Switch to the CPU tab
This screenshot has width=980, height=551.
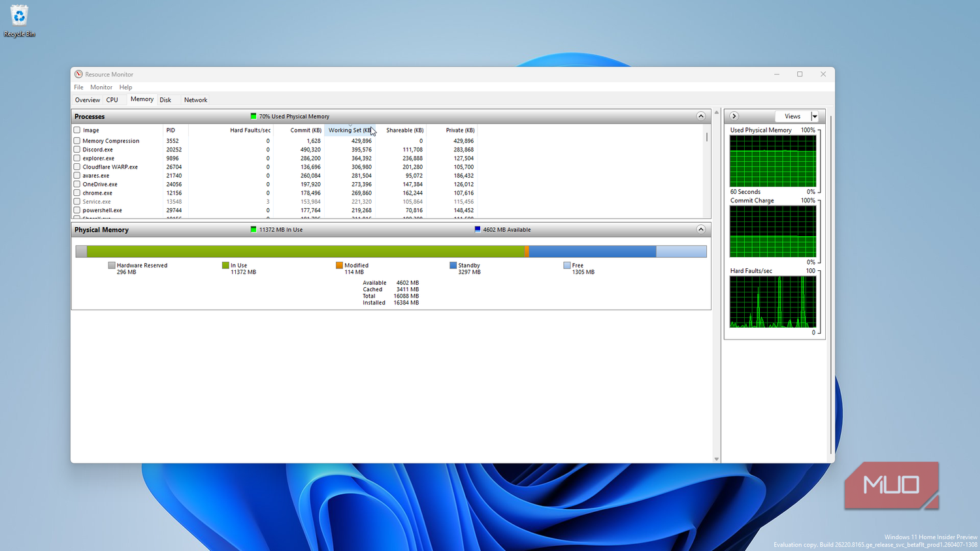112,100
